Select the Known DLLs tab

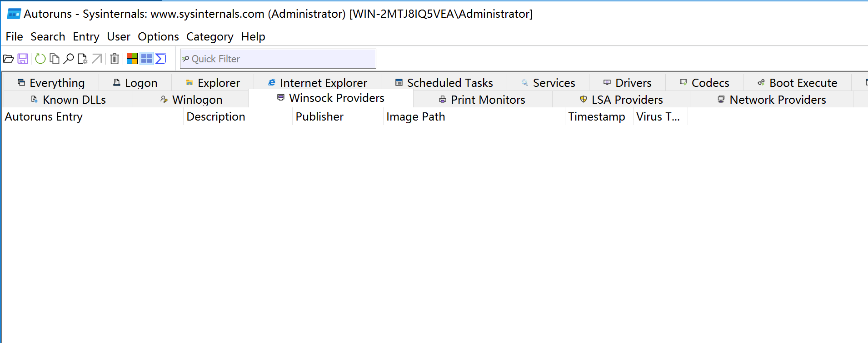(68, 100)
